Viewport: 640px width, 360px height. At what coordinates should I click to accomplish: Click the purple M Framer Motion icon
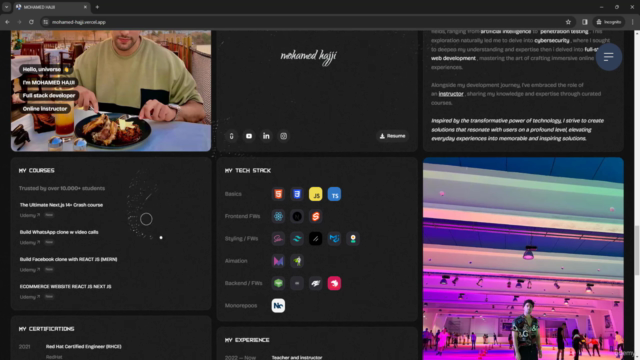coord(278,261)
